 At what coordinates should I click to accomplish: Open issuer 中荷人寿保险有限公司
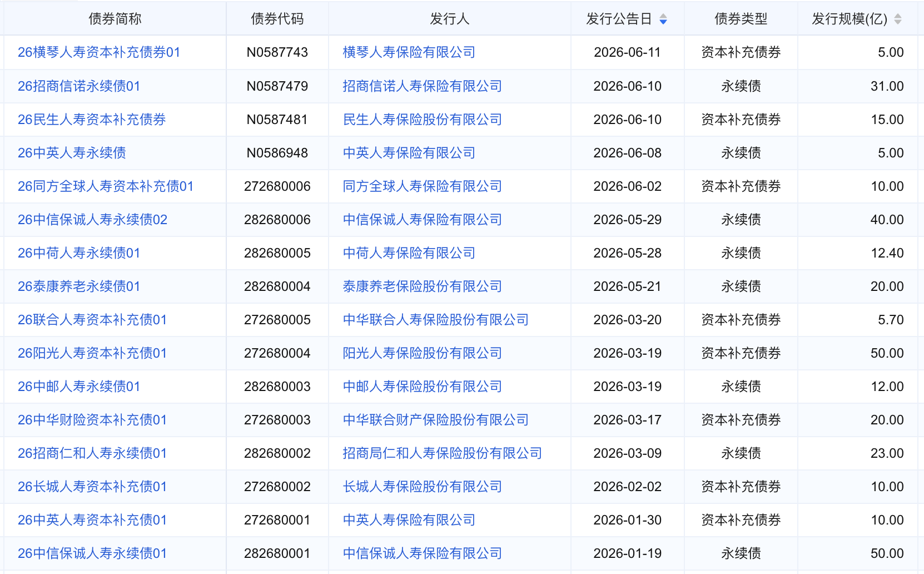coord(409,253)
